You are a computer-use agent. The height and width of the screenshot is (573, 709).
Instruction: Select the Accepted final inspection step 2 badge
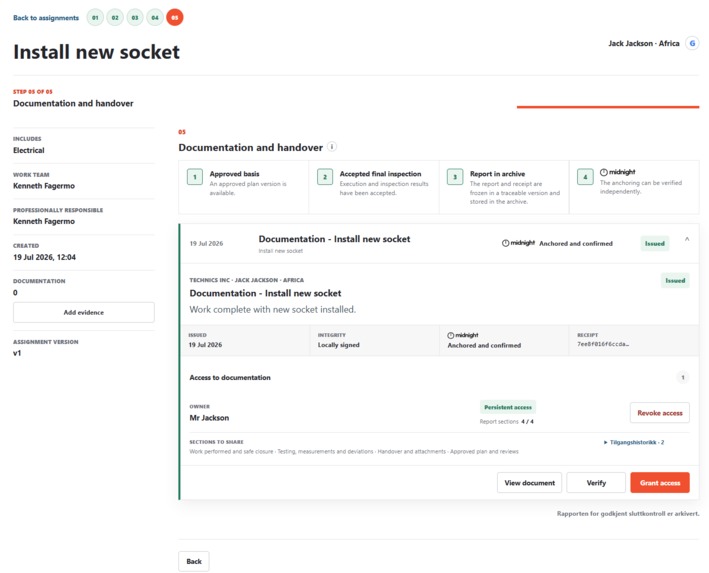325,177
